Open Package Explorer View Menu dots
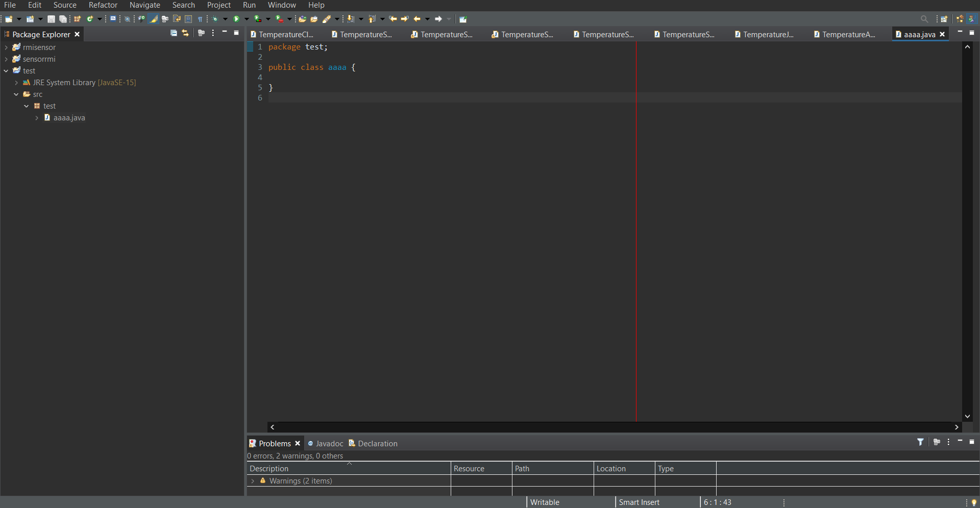980x508 pixels. (x=213, y=33)
